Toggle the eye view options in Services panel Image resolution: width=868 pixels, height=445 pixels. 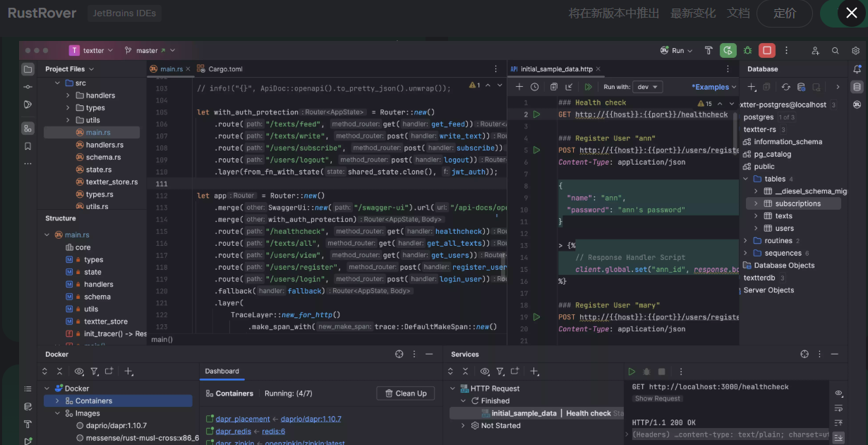tap(484, 371)
